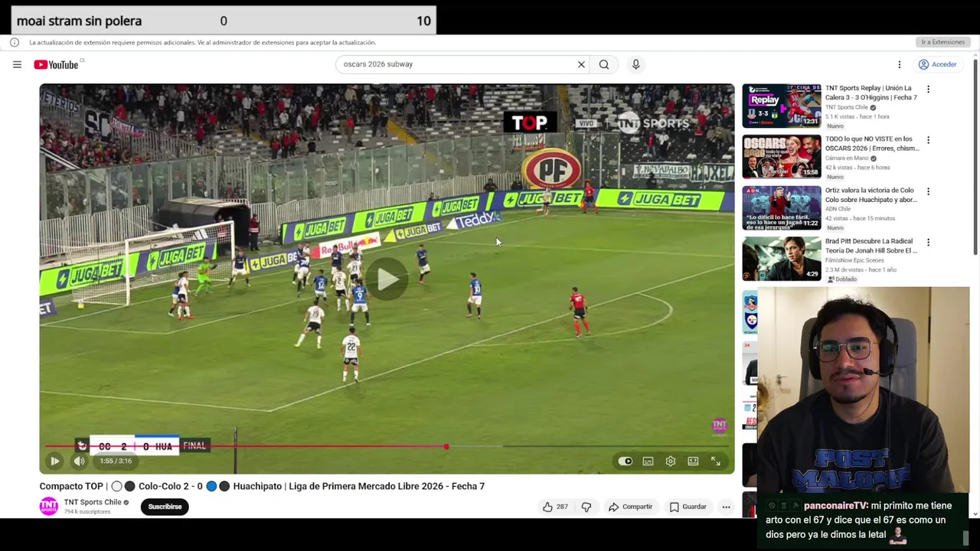
Task: Open the OSCARS 2026 errores video thumbnail
Action: (x=781, y=157)
